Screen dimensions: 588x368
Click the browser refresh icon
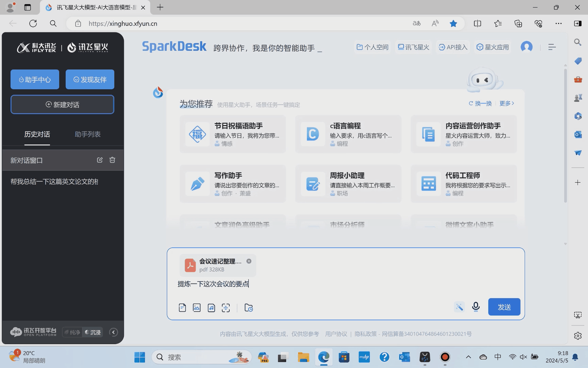point(33,24)
